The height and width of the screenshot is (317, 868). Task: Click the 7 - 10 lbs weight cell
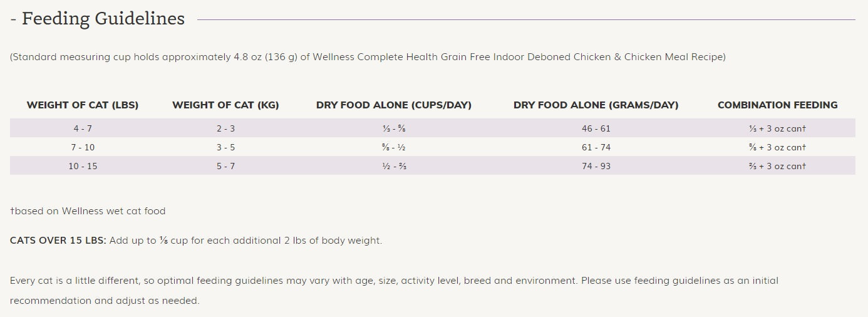[x=83, y=148]
